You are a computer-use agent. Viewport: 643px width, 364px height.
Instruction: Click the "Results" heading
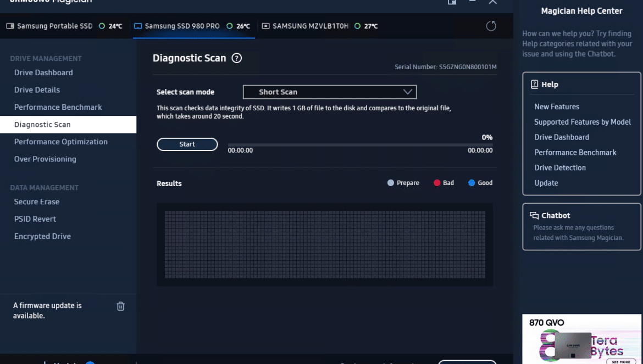click(x=169, y=183)
